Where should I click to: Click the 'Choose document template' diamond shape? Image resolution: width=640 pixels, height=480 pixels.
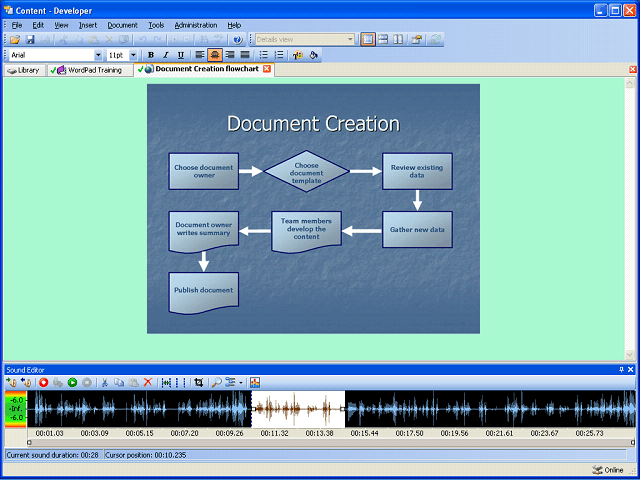[x=307, y=171]
